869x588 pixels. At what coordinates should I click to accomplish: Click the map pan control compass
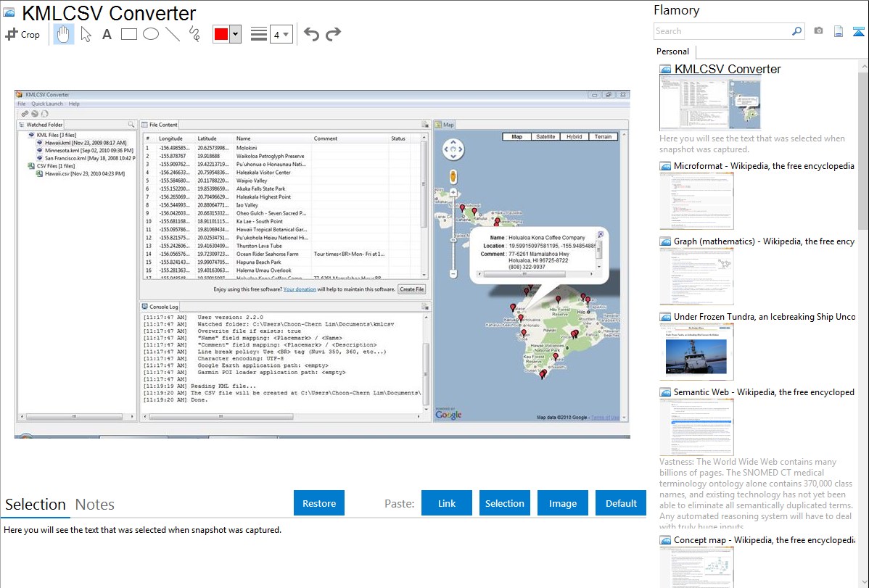tap(453, 149)
